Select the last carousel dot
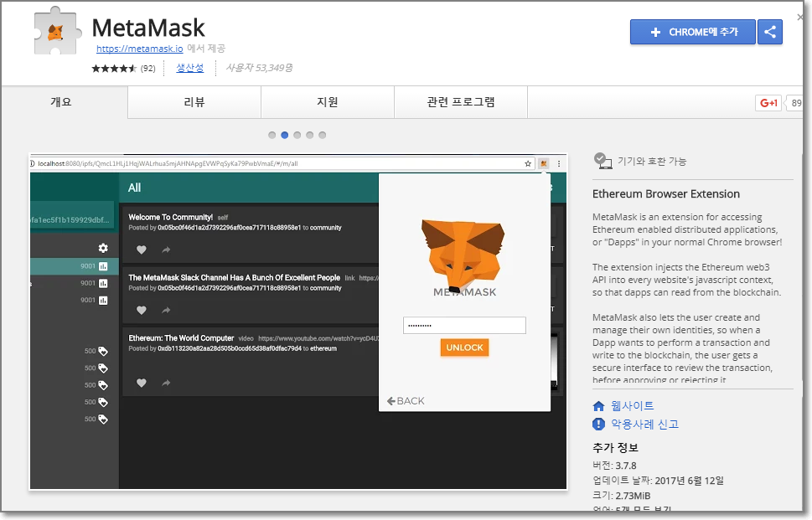 (323, 135)
